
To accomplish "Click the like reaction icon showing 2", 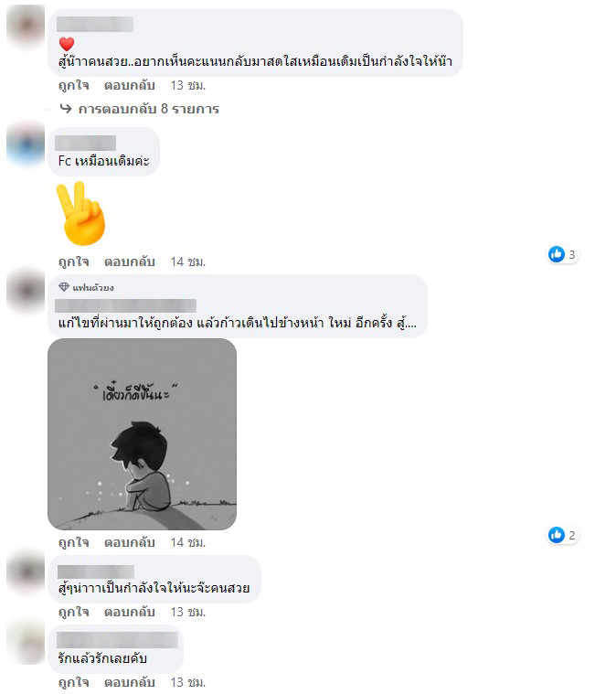I will click(x=557, y=535).
